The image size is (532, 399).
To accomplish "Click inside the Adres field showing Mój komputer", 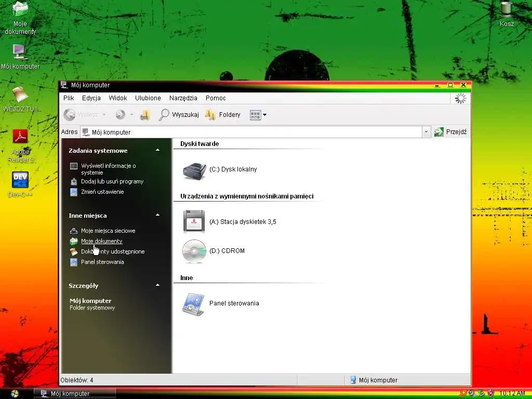I will point(251,132).
